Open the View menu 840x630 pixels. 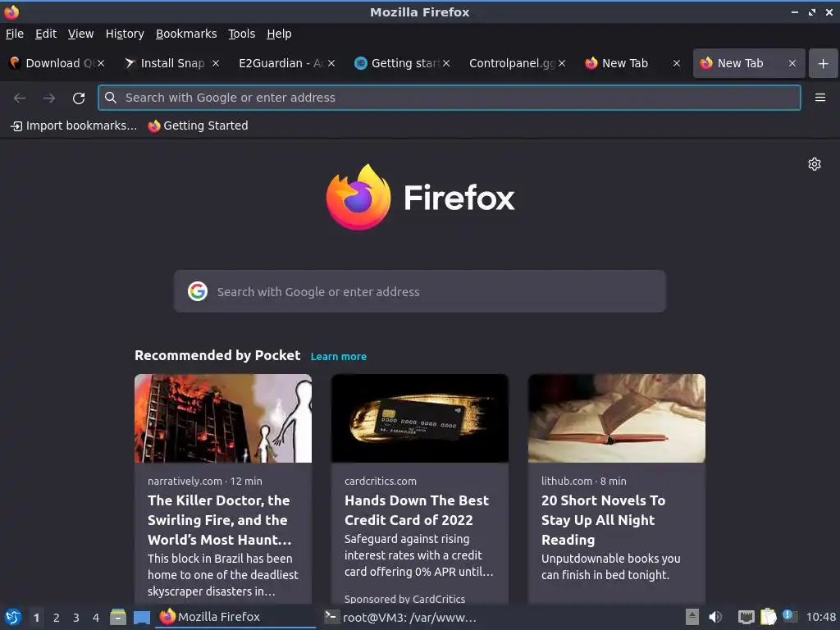[x=80, y=34]
